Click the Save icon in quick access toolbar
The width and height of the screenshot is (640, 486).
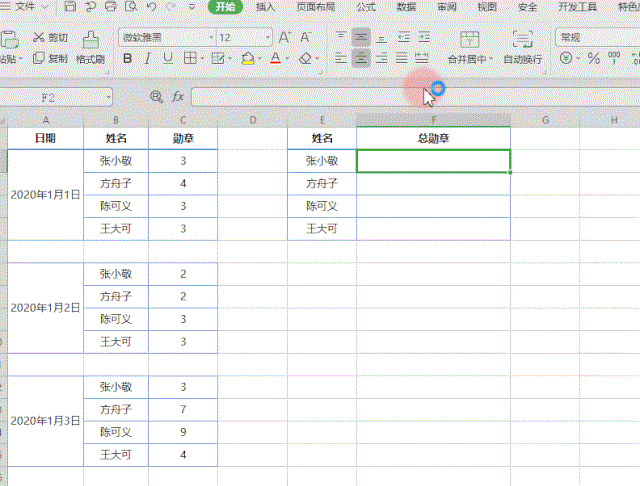(x=70, y=7)
